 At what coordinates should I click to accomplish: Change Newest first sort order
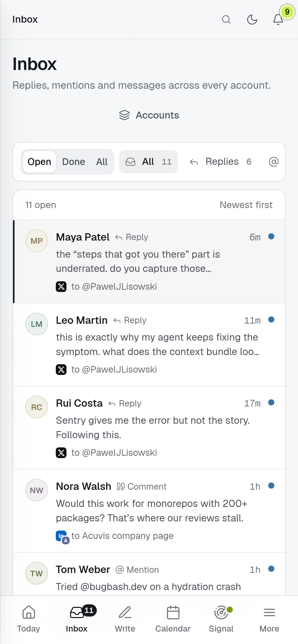click(246, 205)
